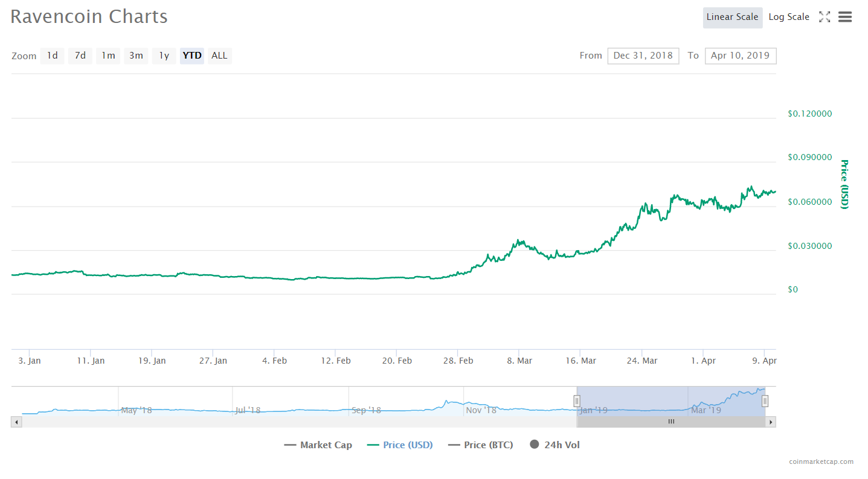Click the $0.120000 price axis label

[810, 114]
